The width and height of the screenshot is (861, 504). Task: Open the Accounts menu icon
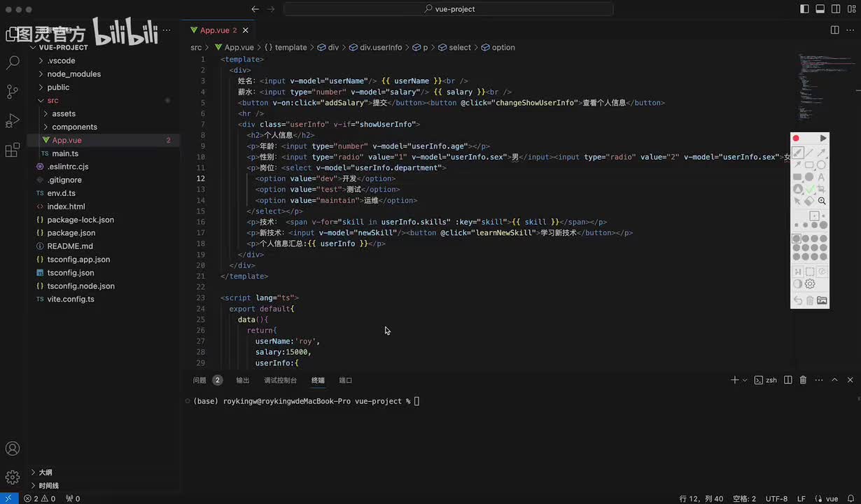(x=13, y=449)
